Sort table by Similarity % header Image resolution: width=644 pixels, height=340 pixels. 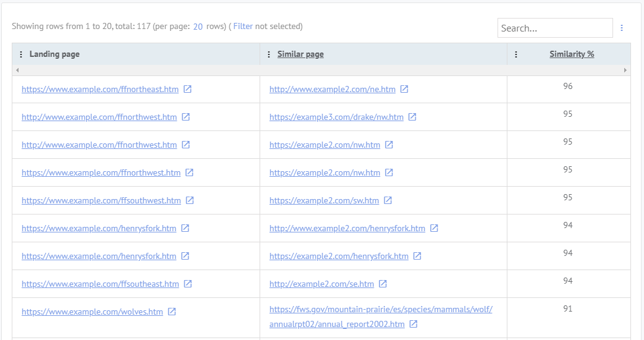[x=572, y=54]
